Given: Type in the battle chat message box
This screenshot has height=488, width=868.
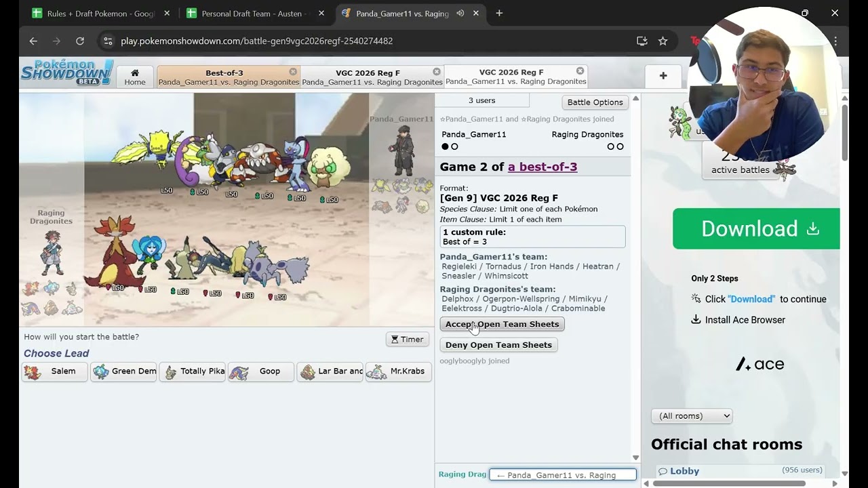Looking at the screenshot, I should (563, 474).
